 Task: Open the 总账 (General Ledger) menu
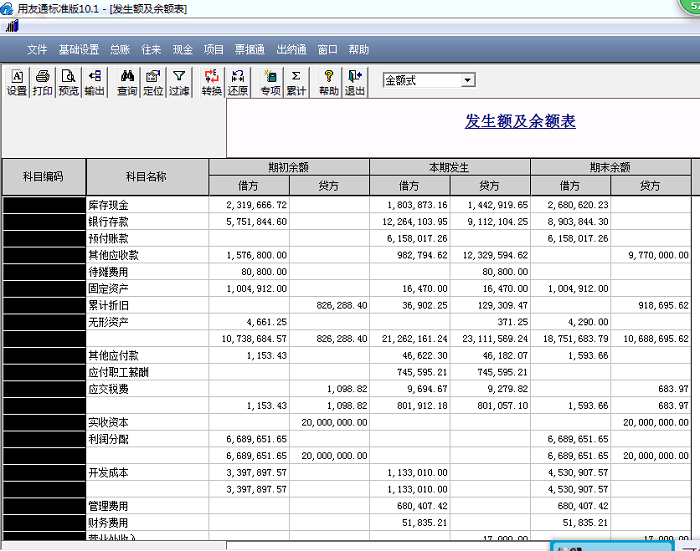point(119,49)
